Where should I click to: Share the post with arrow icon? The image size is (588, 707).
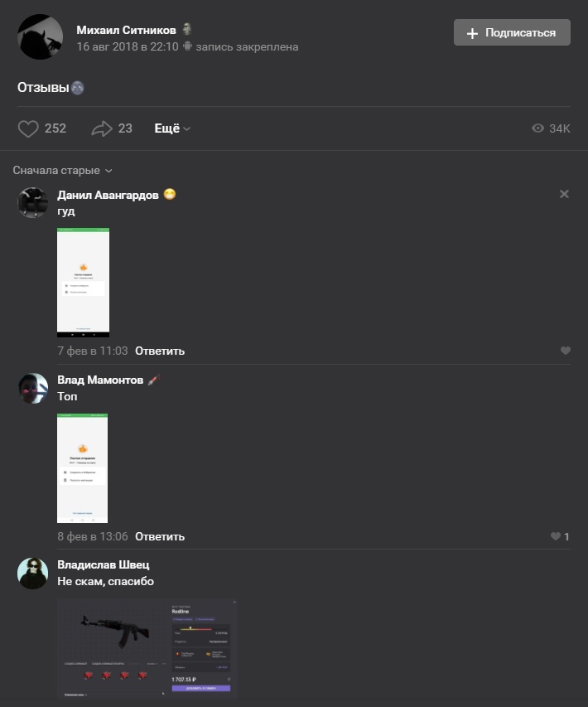point(102,128)
